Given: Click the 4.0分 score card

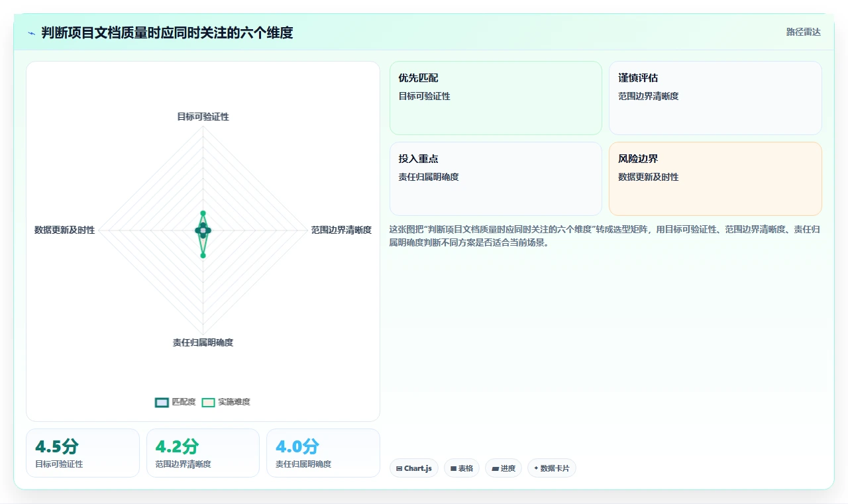Looking at the screenshot, I should [323, 453].
